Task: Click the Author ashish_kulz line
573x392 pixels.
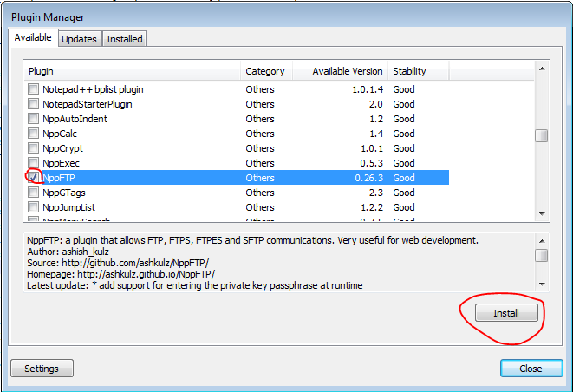Action: pyautogui.click(x=68, y=252)
